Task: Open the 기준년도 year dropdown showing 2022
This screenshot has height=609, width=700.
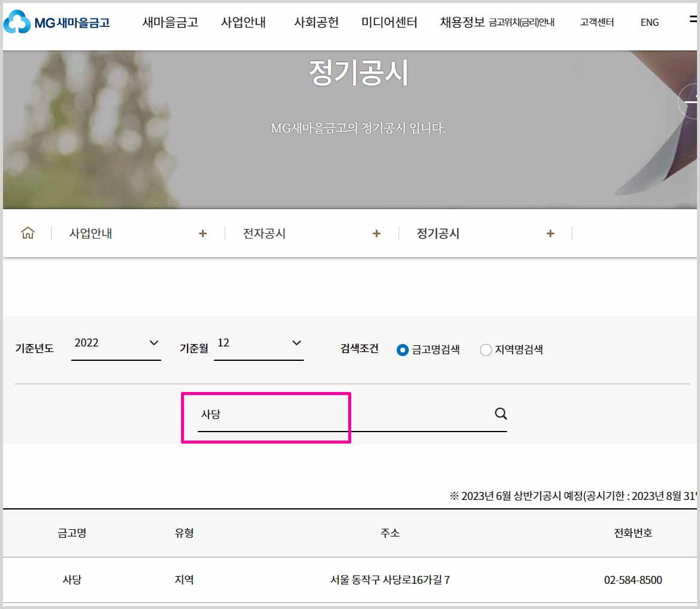Action: click(x=116, y=343)
